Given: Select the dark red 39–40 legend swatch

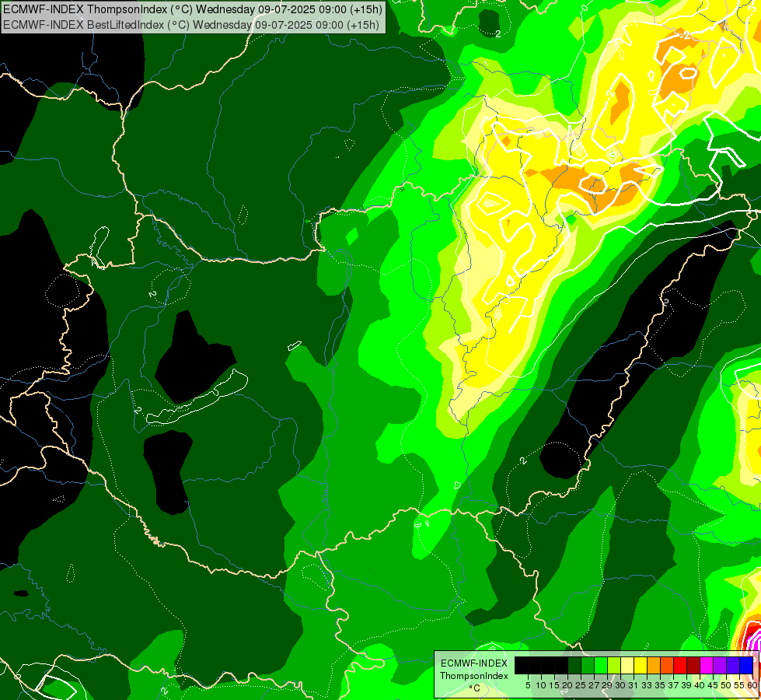Looking at the screenshot, I should pyautogui.click(x=693, y=665).
